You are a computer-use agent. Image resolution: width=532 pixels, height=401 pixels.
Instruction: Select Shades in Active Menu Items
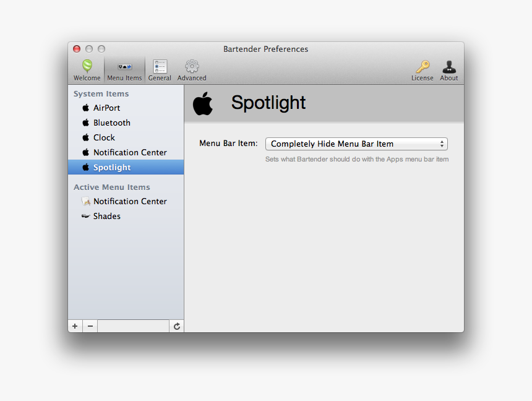tap(126, 217)
